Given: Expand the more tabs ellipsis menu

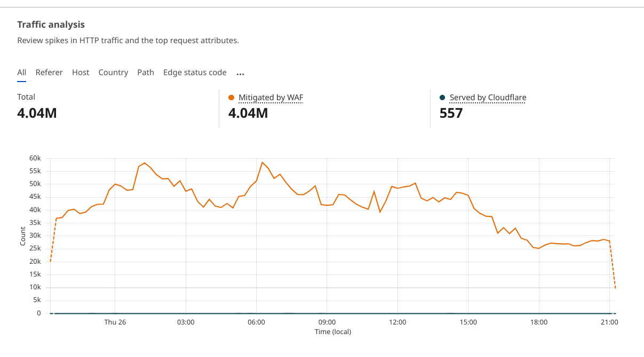Looking at the screenshot, I should coord(240,74).
